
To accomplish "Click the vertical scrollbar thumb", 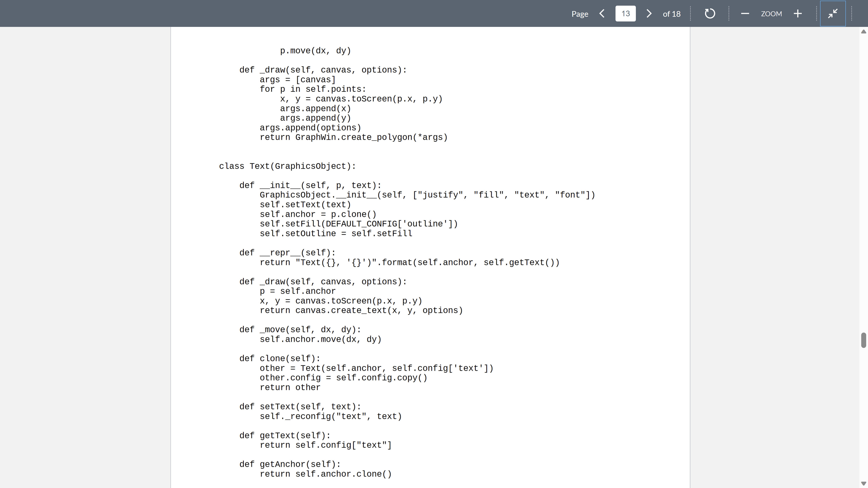I will click(863, 340).
